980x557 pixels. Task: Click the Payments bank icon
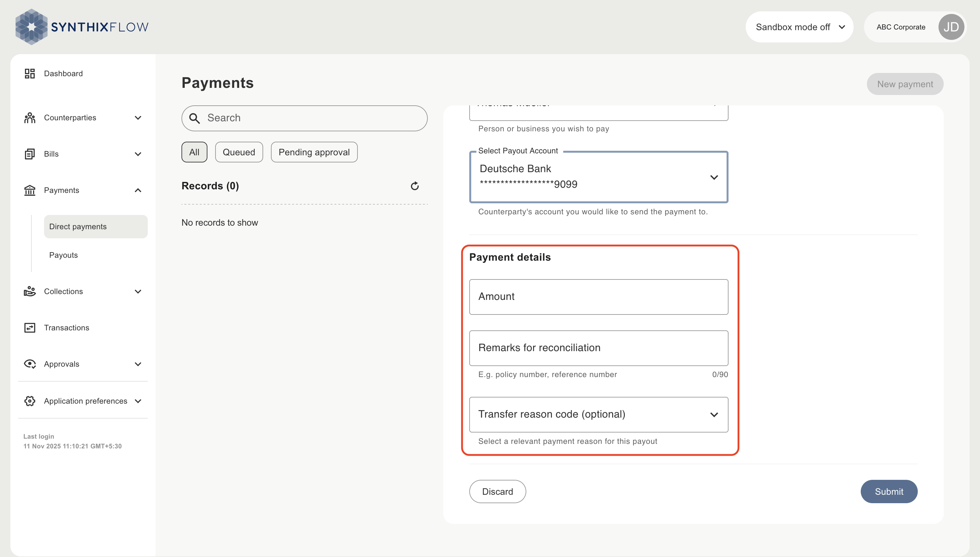[x=29, y=190]
